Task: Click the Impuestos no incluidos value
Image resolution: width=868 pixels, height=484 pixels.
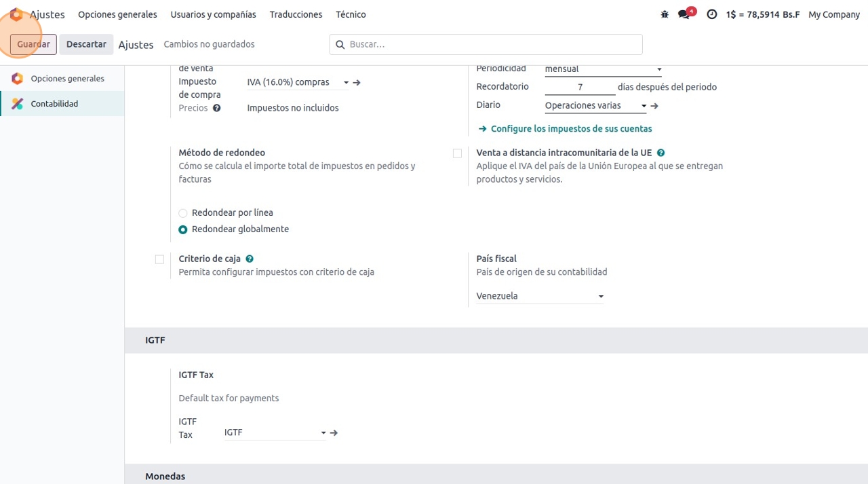Action: (293, 108)
